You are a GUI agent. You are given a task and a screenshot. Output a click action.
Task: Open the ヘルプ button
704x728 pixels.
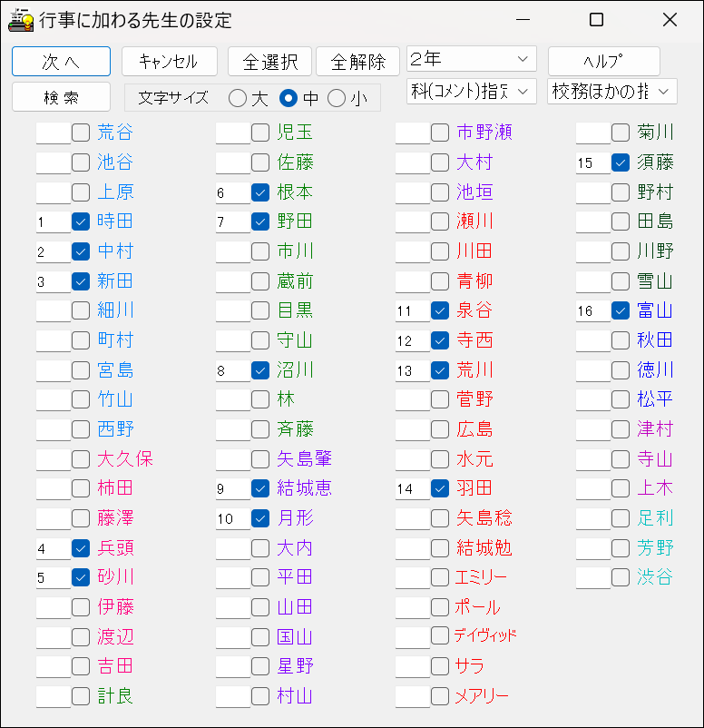(x=604, y=61)
